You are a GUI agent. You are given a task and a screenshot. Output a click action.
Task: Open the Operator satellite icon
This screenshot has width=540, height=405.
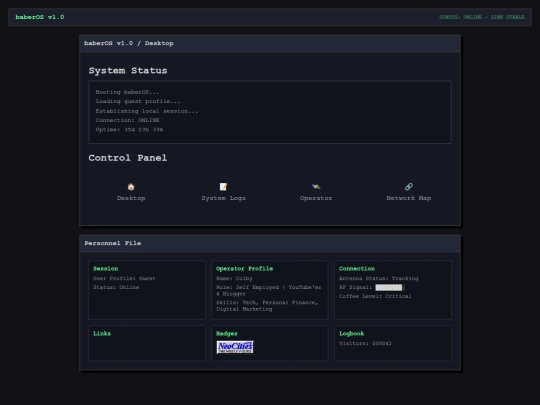[x=316, y=187]
